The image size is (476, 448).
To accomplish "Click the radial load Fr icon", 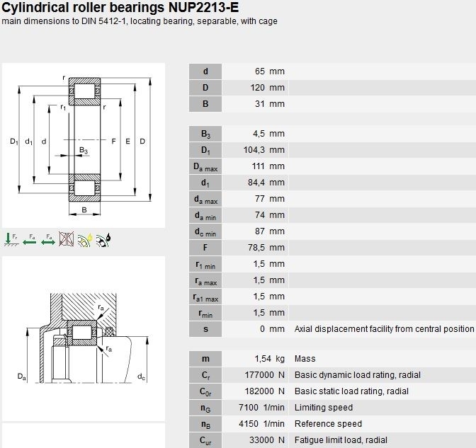I will 11,240.
